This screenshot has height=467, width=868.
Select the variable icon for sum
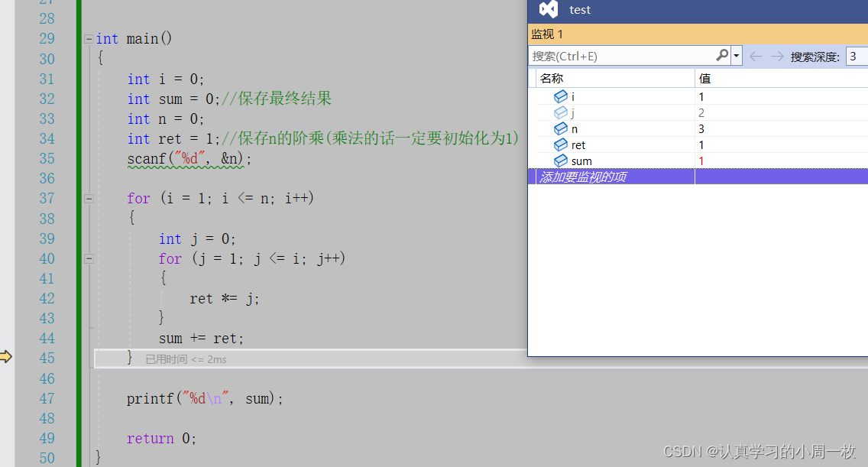[x=561, y=161]
